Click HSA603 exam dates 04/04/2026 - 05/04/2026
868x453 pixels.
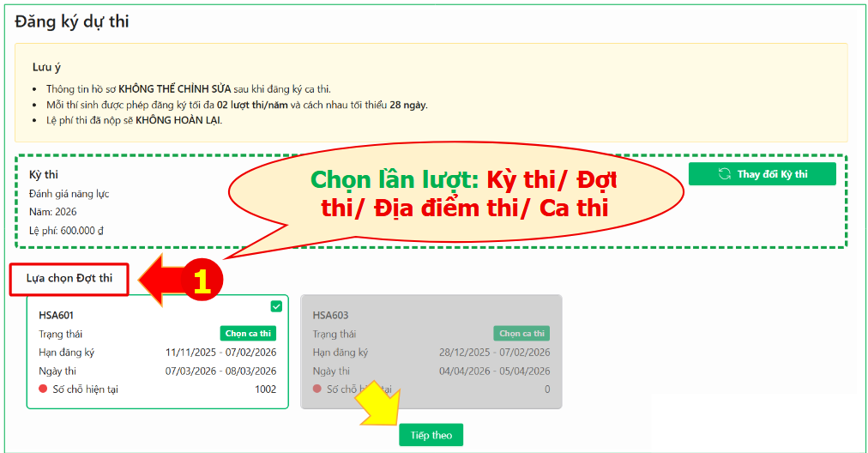point(494,371)
